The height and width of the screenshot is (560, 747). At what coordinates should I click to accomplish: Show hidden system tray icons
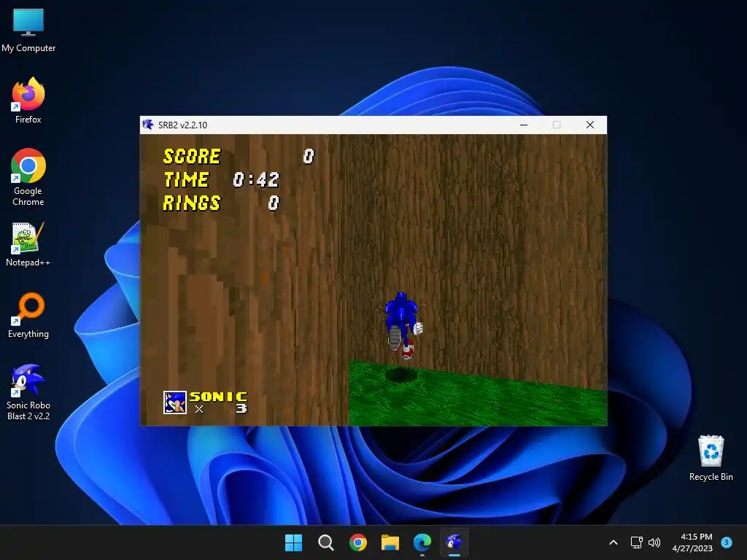click(x=614, y=542)
